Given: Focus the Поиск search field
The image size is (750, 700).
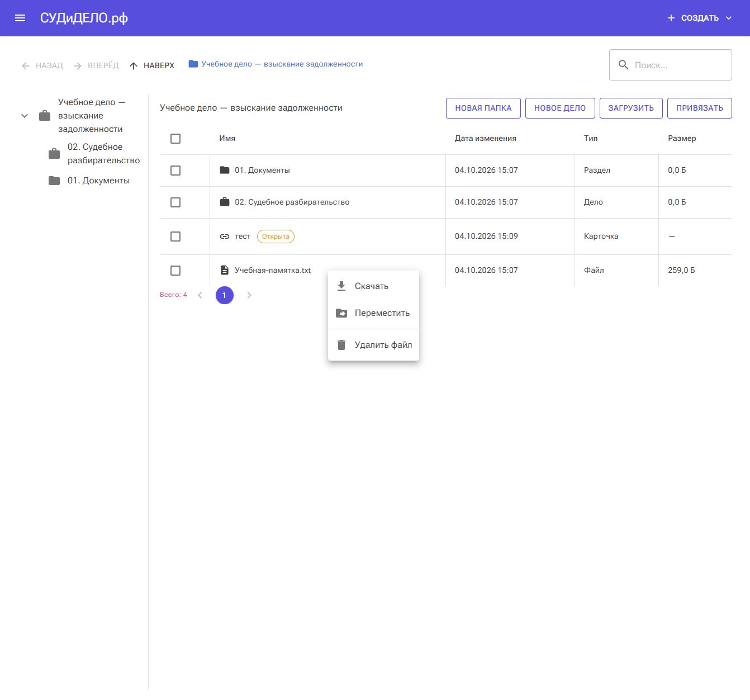Looking at the screenshot, I should click(x=671, y=65).
